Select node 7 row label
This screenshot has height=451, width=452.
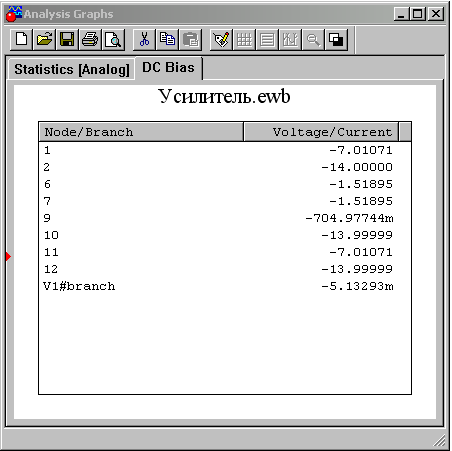(x=47, y=201)
